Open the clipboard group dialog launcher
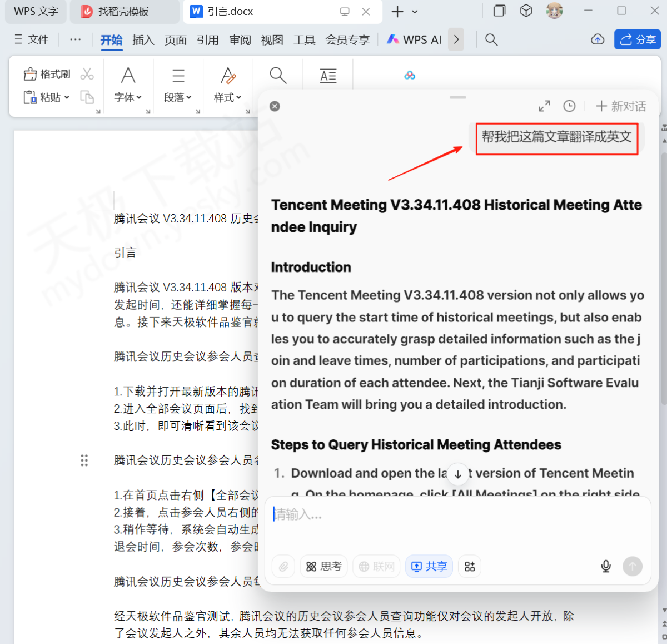 pyautogui.click(x=98, y=112)
